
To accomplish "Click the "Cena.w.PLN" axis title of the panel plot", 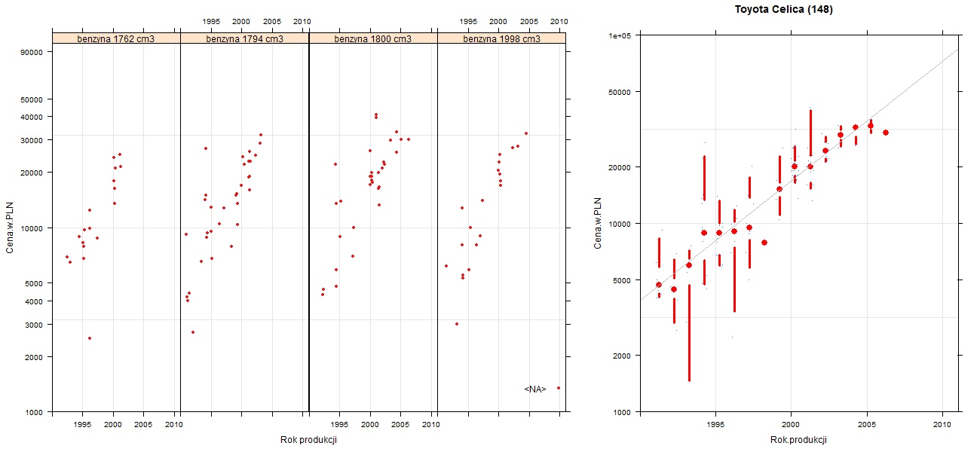I will [x=10, y=226].
